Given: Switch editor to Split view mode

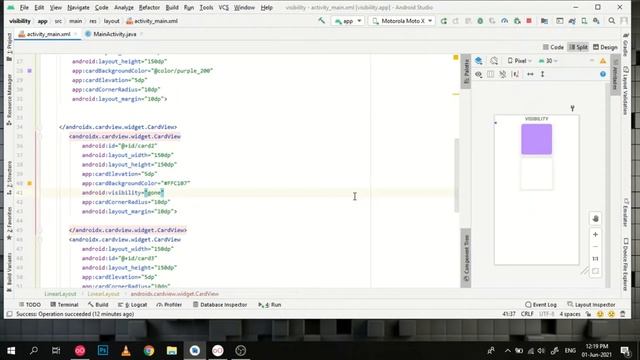Looking at the screenshot, I should pyautogui.click(x=578, y=47).
